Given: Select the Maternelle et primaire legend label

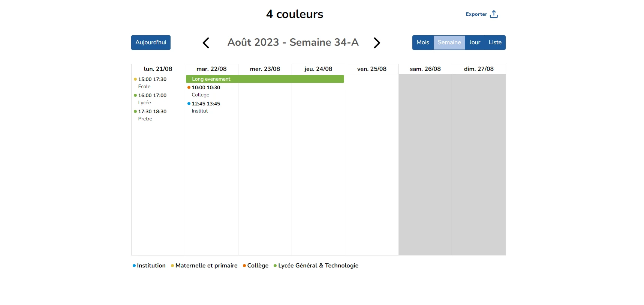Looking at the screenshot, I should [207, 266].
